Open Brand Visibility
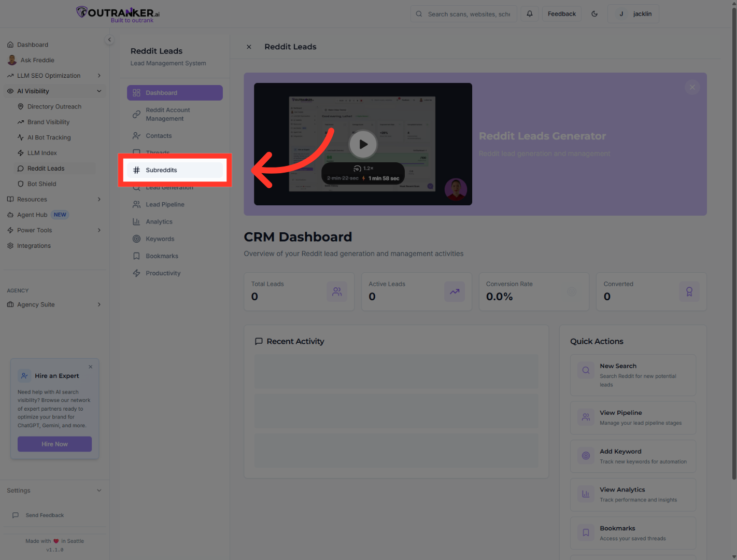The height and width of the screenshot is (560, 737). coord(48,122)
